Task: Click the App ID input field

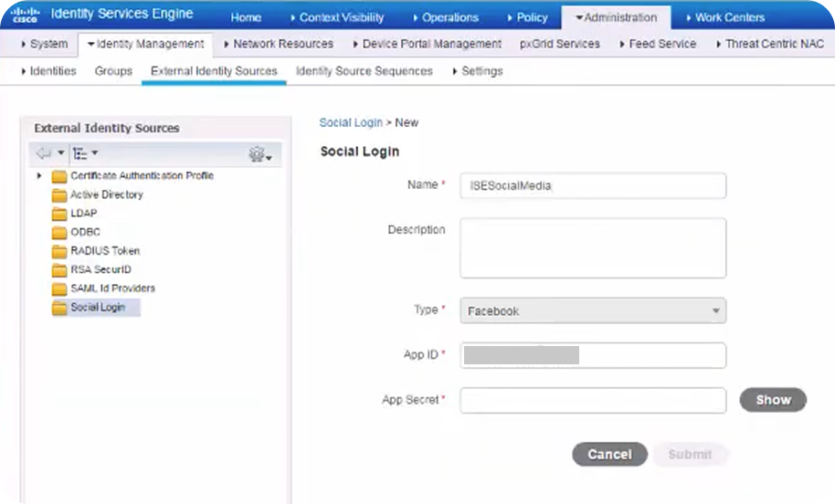Action: 593,355
